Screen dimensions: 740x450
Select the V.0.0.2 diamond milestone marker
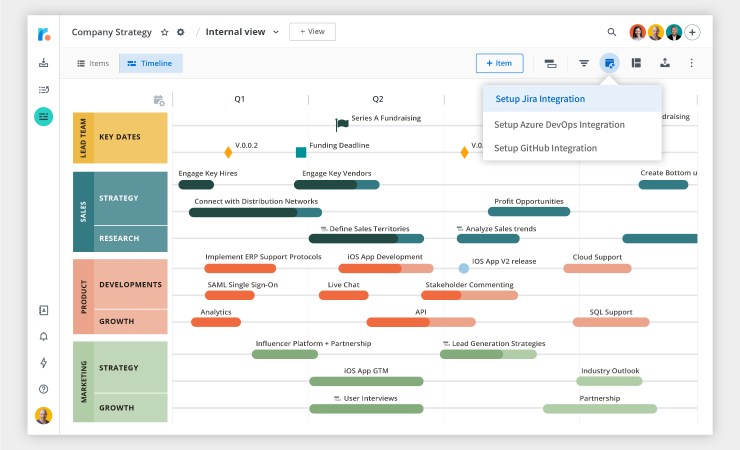pos(228,152)
